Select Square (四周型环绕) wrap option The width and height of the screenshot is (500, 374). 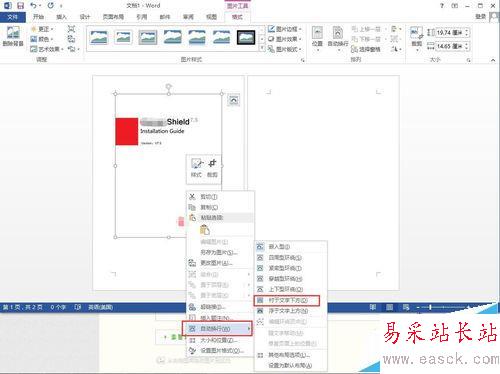pyautogui.click(x=290, y=258)
